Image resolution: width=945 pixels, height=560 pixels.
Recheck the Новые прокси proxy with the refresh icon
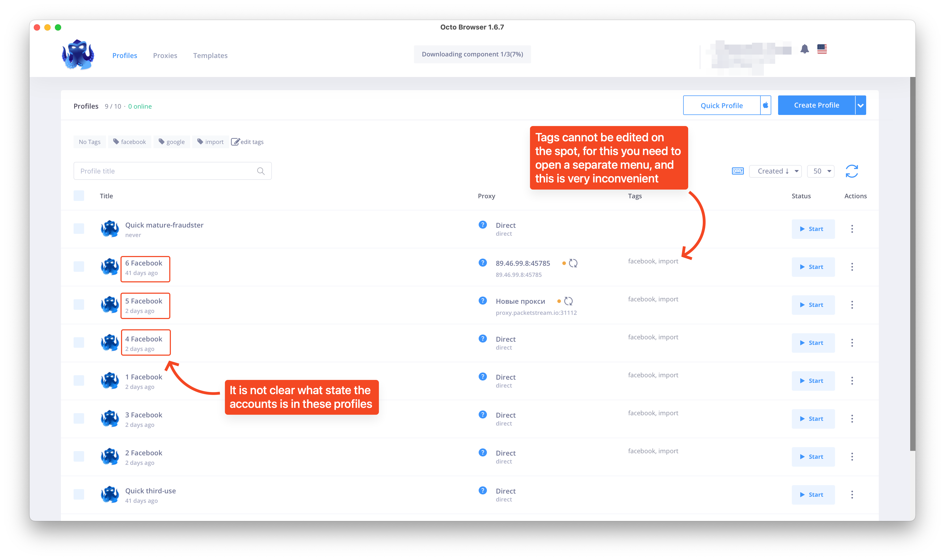[x=568, y=301]
